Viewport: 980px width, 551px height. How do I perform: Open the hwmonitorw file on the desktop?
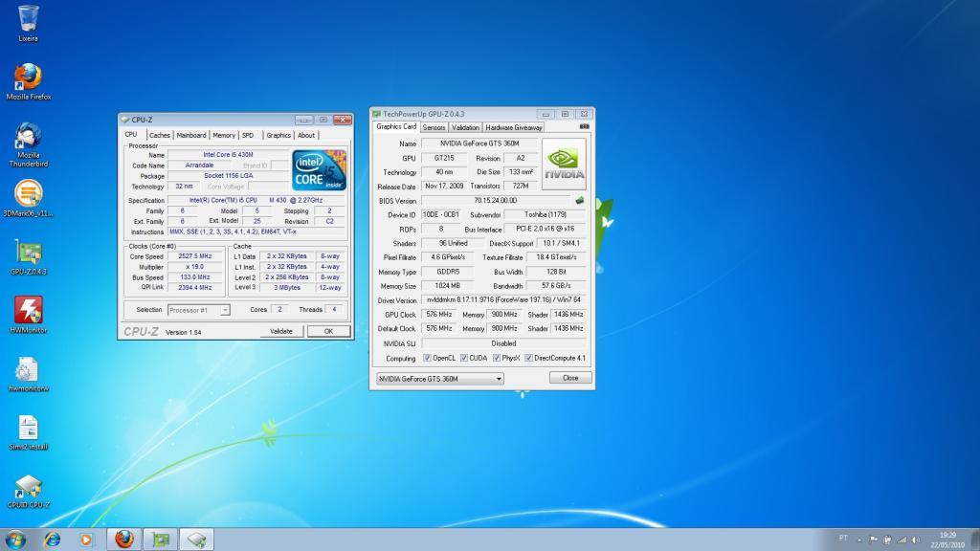(28, 374)
